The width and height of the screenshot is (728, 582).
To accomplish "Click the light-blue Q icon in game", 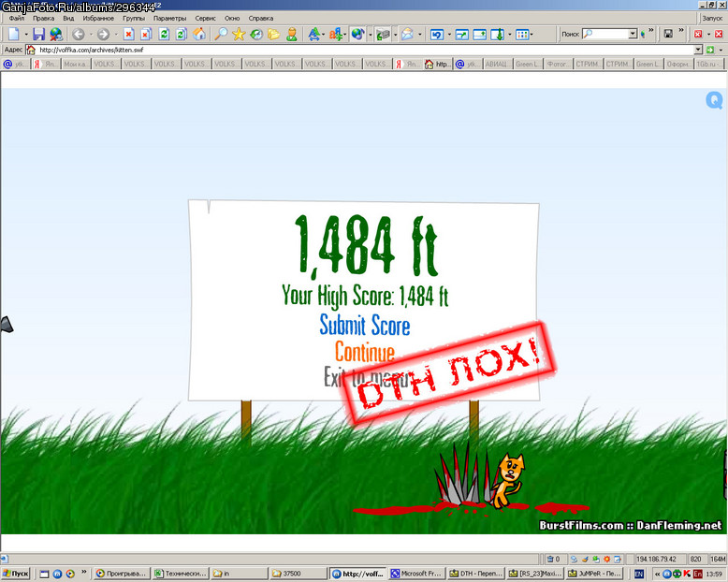I will click(x=714, y=100).
